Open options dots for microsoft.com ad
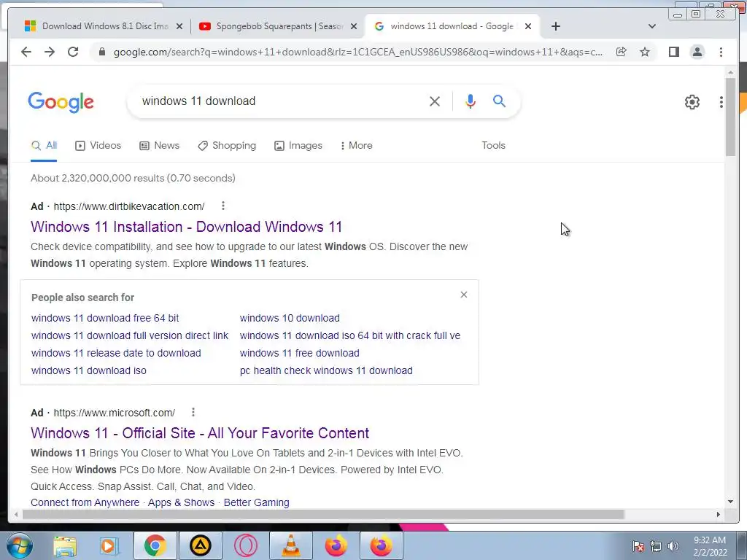This screenshot has width=747, height=560. [193, 413]
